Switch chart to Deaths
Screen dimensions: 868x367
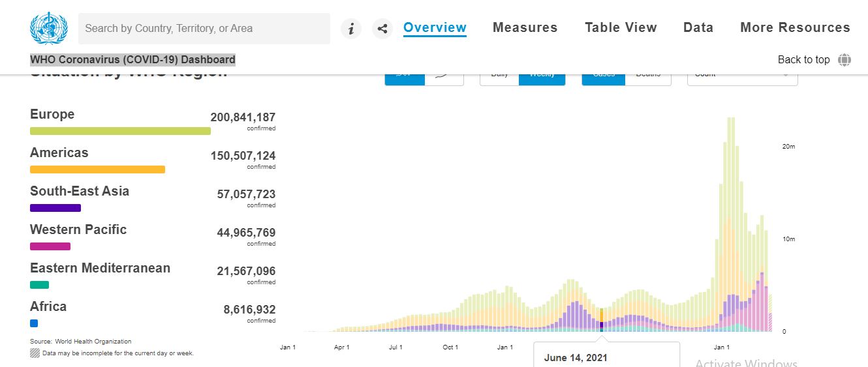[x=648, y=77]
